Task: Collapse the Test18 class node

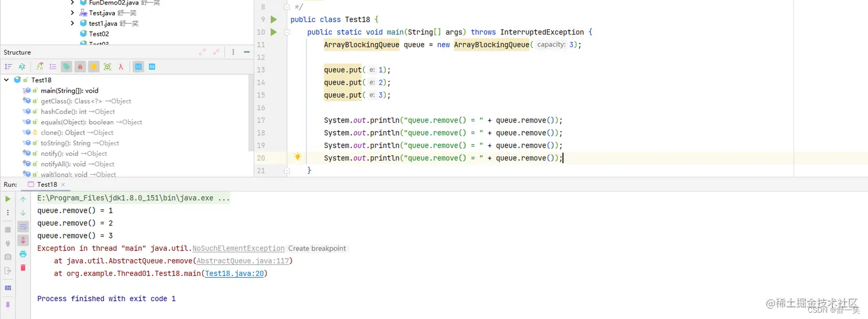Action: [x=6, y=80]
